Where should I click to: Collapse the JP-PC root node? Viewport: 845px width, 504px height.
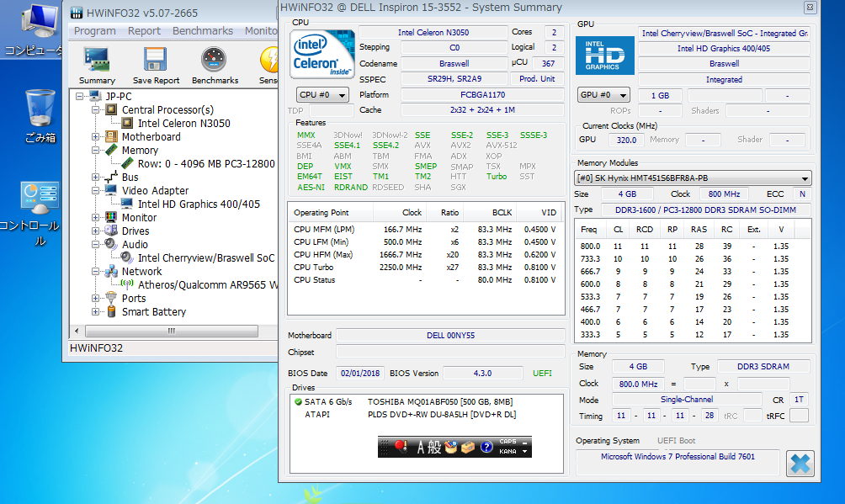pyautogui.click(x=79, y=97)
